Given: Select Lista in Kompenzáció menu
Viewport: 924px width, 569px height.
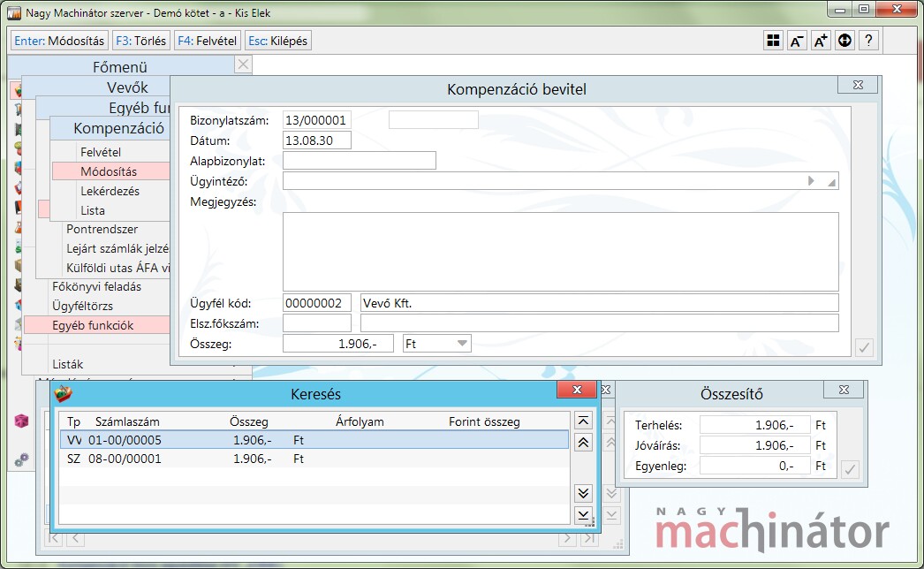Looking at the screenshot, I should point(93,210).
